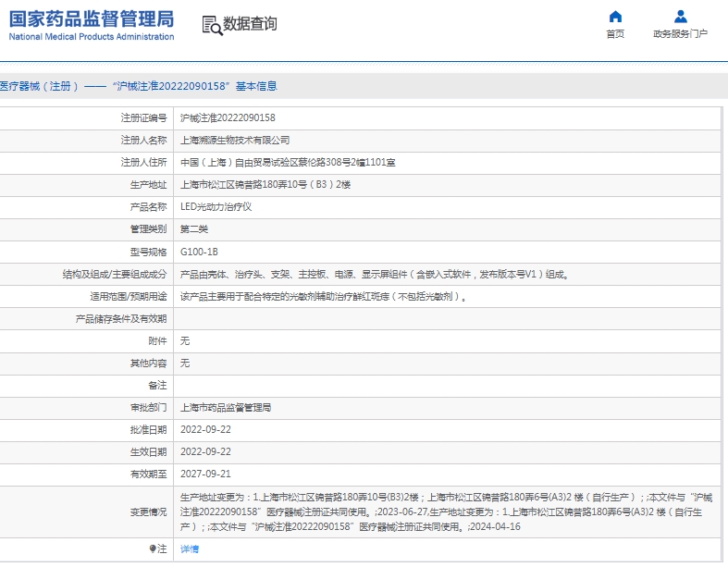Click the 型号规格 row label
This screenshot has height=567, width=728.
click(149, 252)
